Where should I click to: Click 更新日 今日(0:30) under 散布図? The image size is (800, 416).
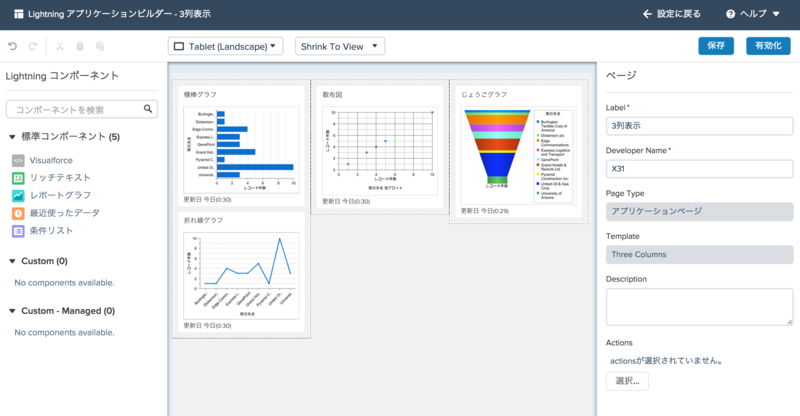[346, 202]
